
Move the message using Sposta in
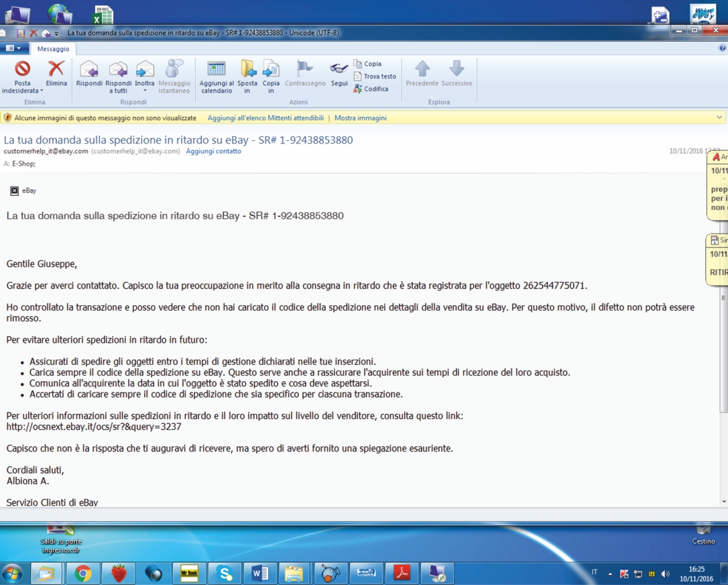[x=247, y=76]
